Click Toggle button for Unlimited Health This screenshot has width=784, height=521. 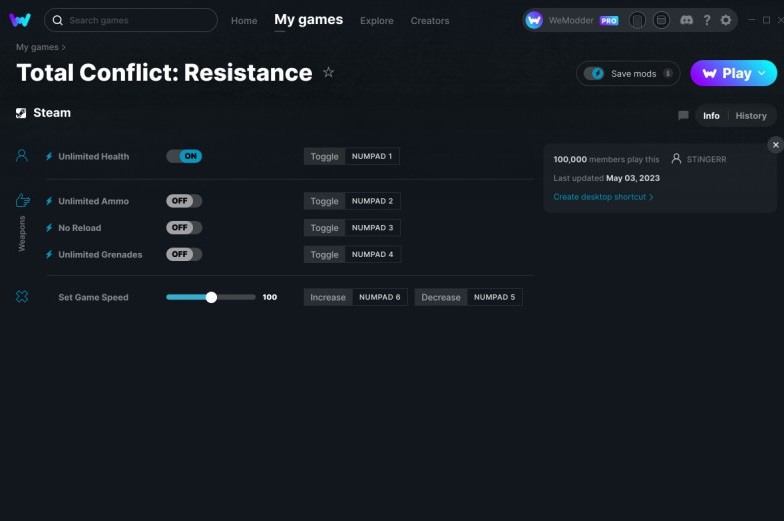point(324,156)
